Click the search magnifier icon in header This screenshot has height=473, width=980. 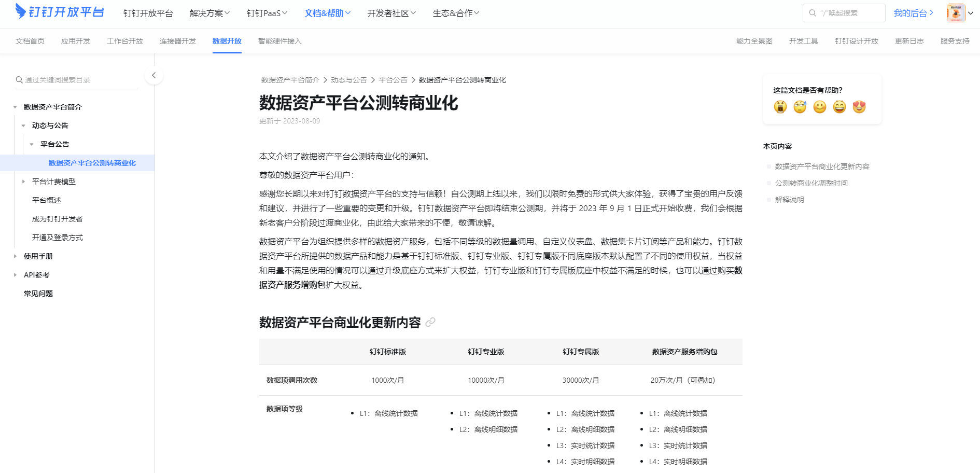click(813, 13)
